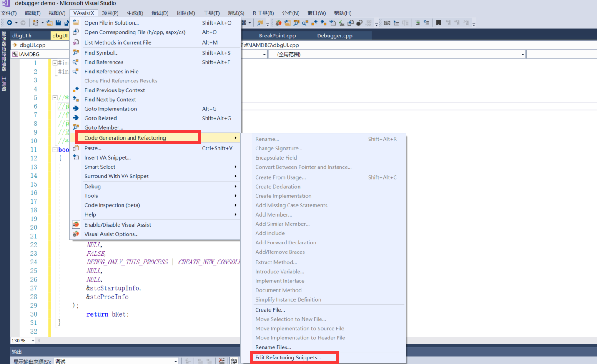Select Code Generation and Refactoring menu item
The width and height of the screenshot is (597, 364).
(x=155, y=138)
